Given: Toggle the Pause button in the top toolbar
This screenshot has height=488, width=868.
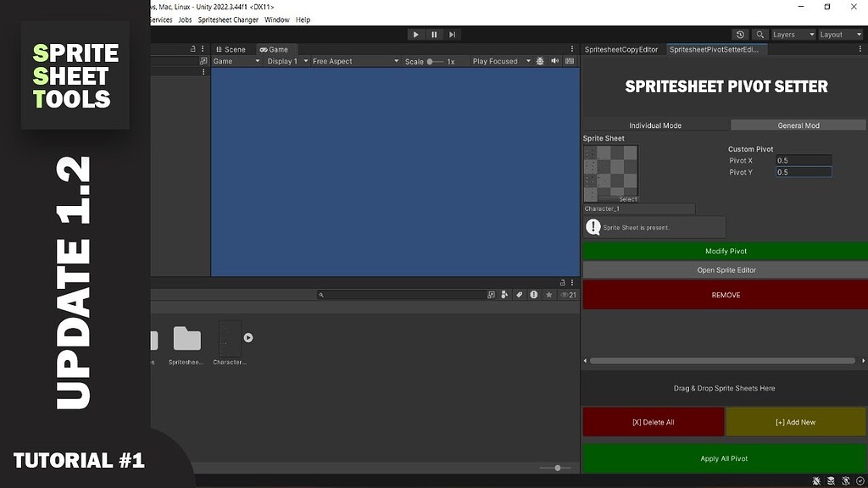Looking at the screenshot, I should tap(434, 34).
